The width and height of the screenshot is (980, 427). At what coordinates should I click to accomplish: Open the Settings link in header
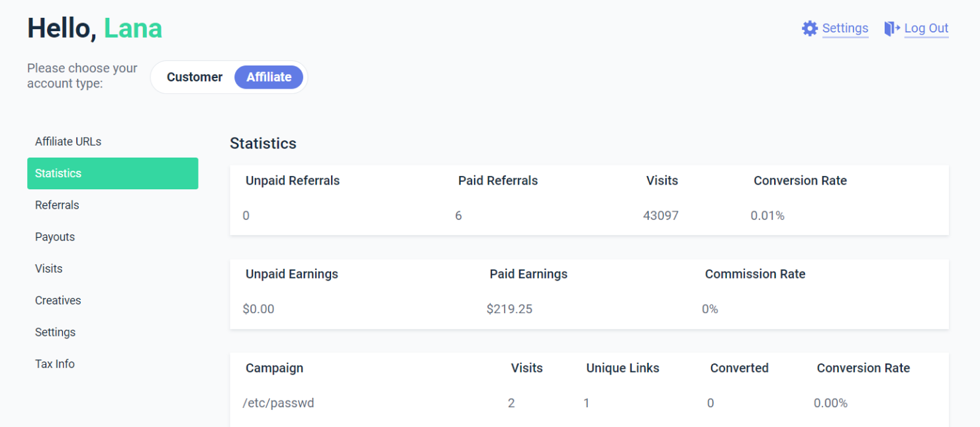(x=845, y=28)
